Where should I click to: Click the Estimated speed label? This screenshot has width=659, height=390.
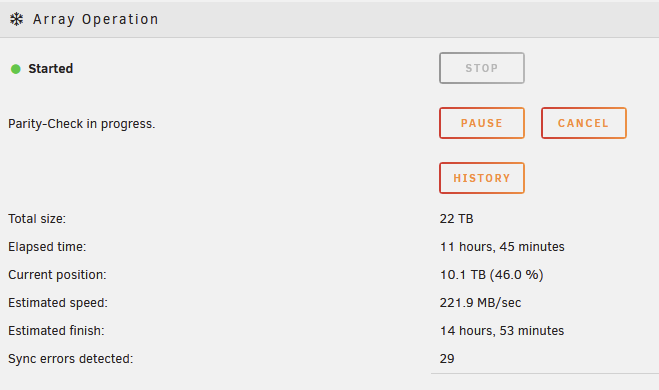58,303
